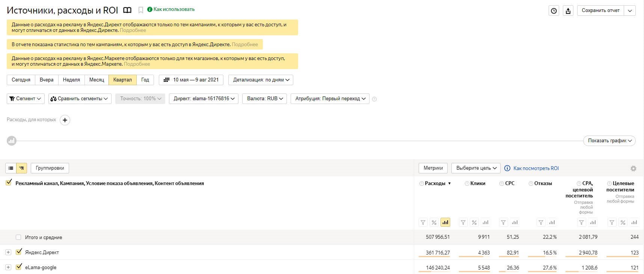Open Подробнее link in статистика notice

tap(245, 45)
